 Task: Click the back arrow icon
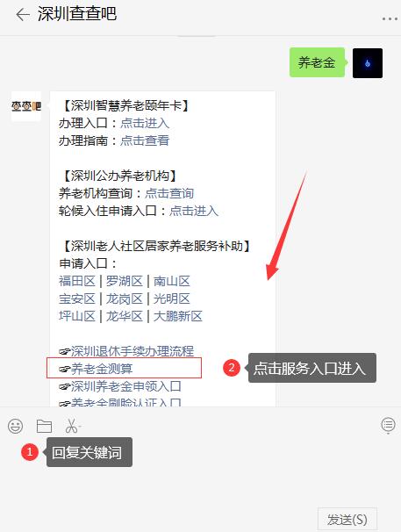(x=23, y=15)
